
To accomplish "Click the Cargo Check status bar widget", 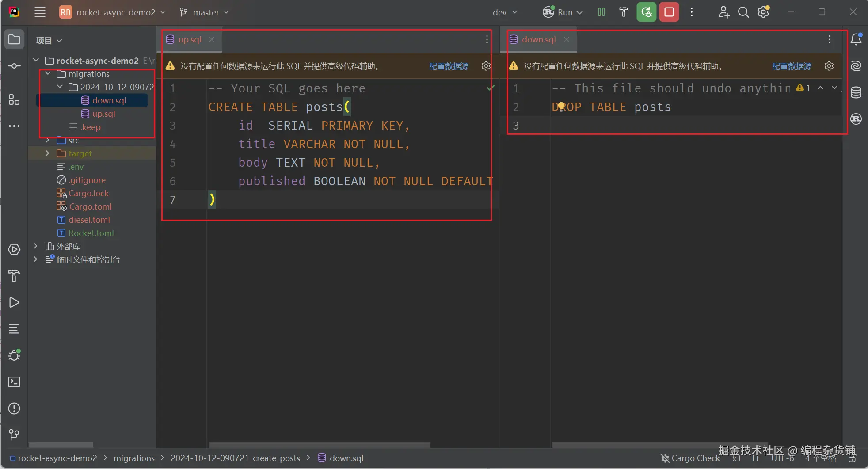I will [690, 458].
